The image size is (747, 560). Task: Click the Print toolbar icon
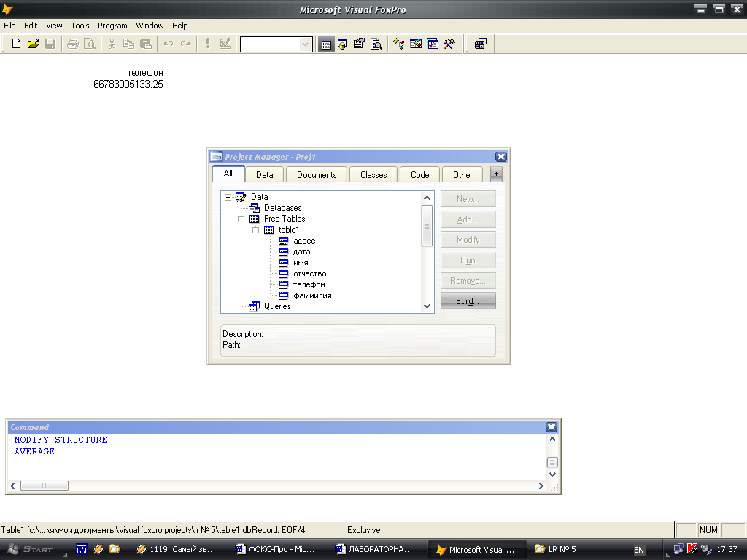[73, 44]
